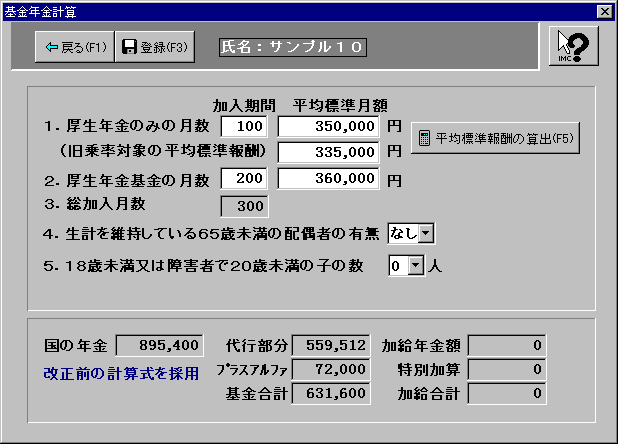Edit 旧乗率対象 amount field 335,000
This screenshot has width=618, height=444.
329,152
